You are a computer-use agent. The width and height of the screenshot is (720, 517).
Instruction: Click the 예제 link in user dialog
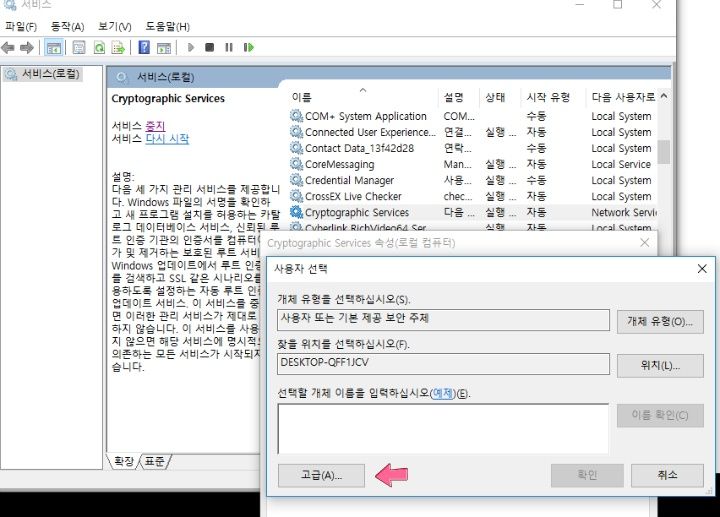click(x=443, y=393)
